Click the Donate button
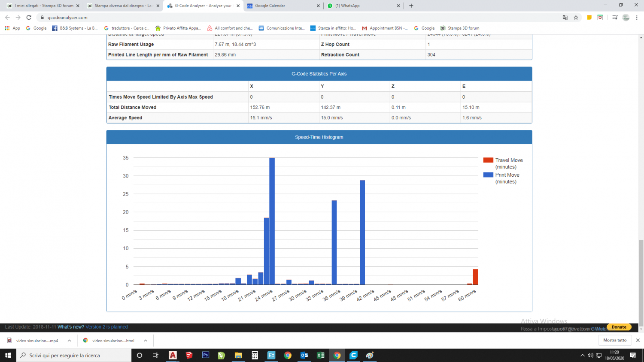Viewport: 644px width, 362px height. pyautogui.click(x=619, y=327)
